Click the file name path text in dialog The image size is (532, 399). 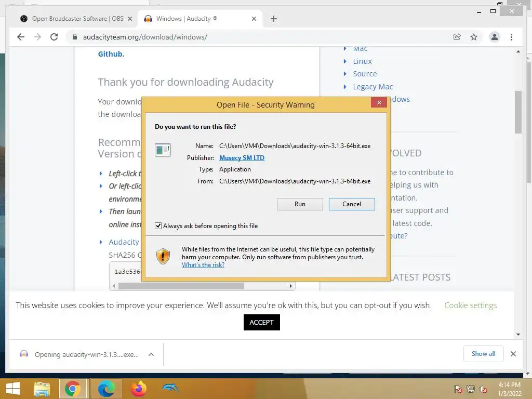point(295,146)
